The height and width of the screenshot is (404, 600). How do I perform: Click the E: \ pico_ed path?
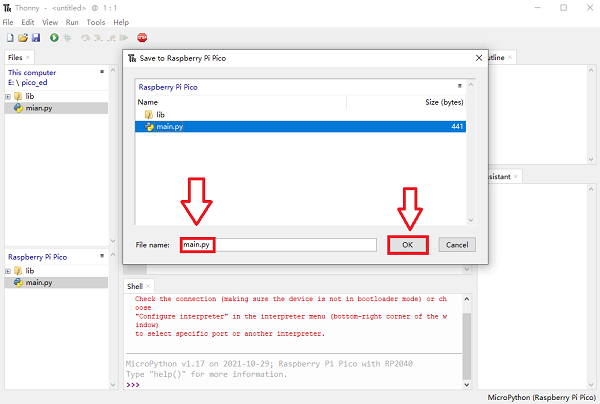[28, 82]
